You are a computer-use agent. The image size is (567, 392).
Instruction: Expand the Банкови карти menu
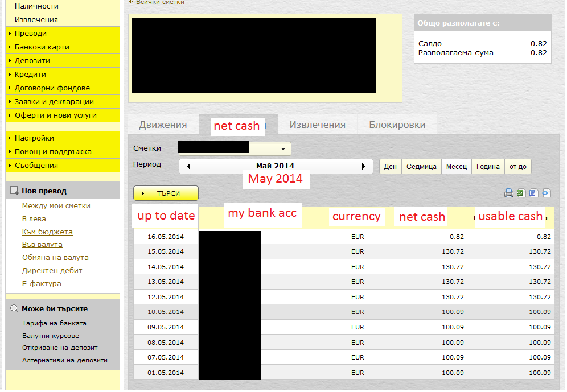click(x=63, y=47)
